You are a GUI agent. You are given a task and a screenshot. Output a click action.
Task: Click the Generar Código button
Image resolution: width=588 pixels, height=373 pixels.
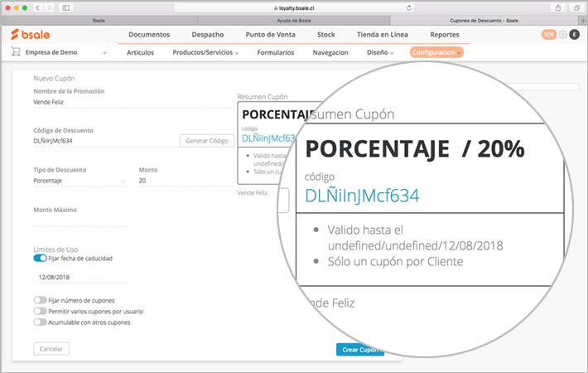point(206,141)
